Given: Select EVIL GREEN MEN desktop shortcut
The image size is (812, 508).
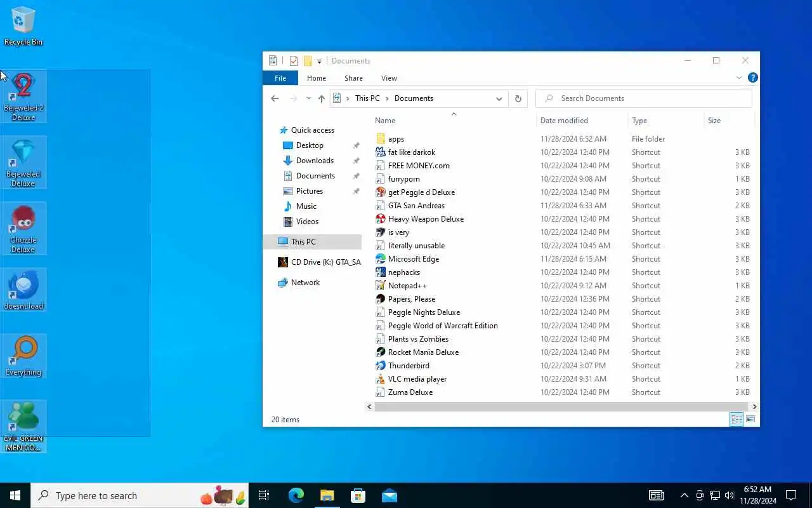Looking at the screenshot, I should [x=23, y=426].
